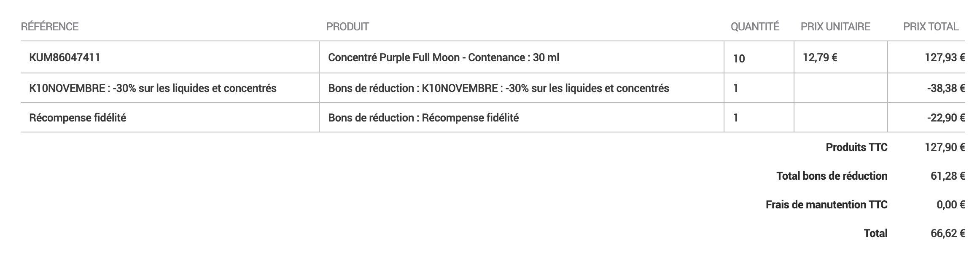
Task: Click the unit price 12,79 €
Action: click(x=820, y=57)
